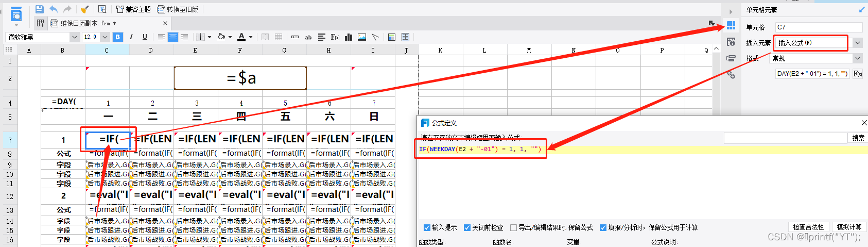
Task: Insert a widget via the input box icon
Action: 295,37
